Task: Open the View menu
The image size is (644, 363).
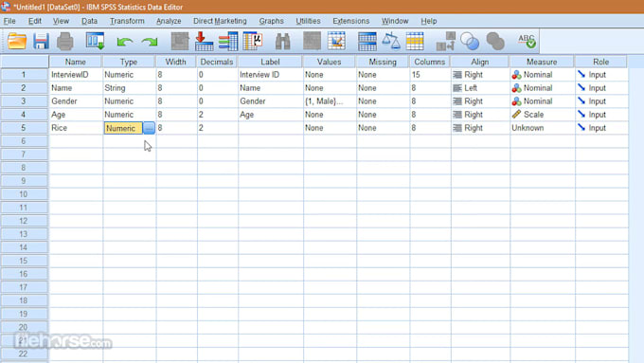Action: [61, 21]
